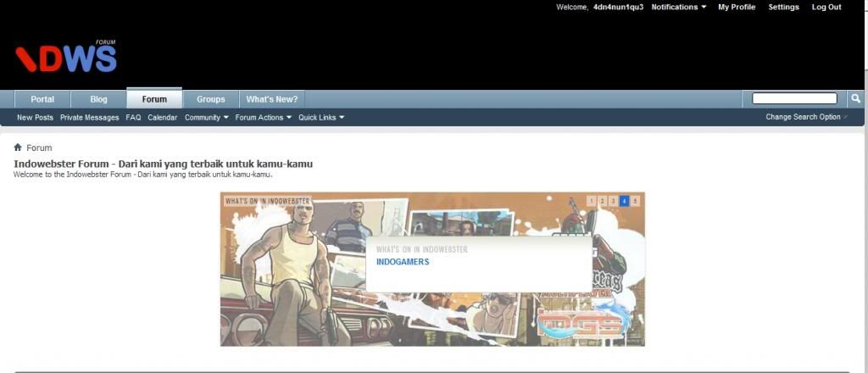This screenshot has width=868, height=373.
Task: Open the Calendar link
Action: tap(163, 117)
